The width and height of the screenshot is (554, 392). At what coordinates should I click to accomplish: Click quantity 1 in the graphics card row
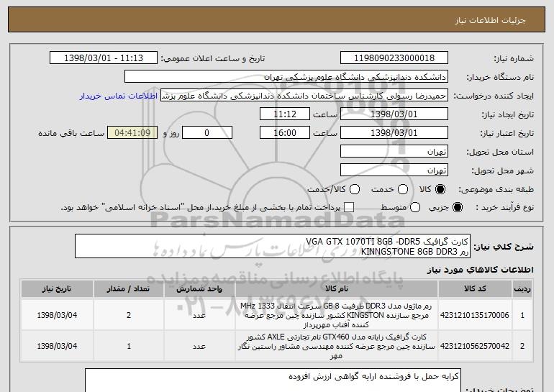coord(129,346)
